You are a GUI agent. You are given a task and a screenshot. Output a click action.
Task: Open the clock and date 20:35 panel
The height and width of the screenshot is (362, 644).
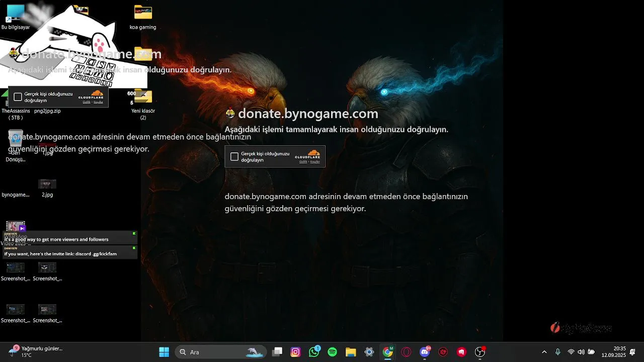613,352
